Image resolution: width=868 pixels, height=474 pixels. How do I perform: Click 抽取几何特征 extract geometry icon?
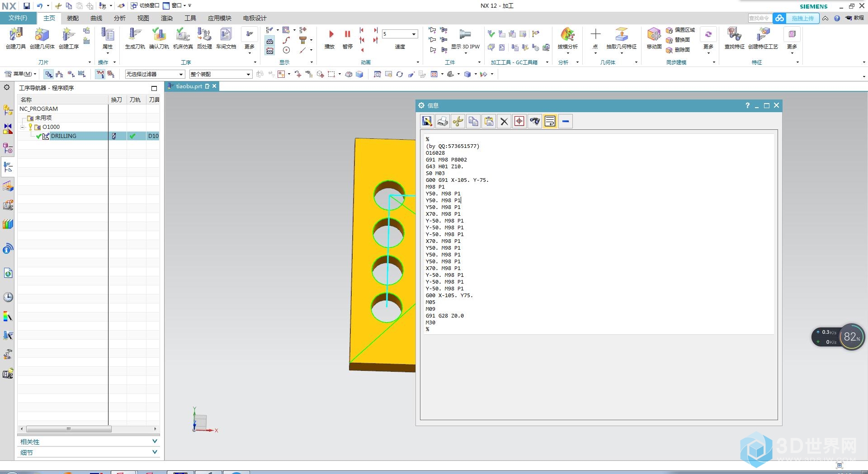pyautogui.click(x=622, y=34)
